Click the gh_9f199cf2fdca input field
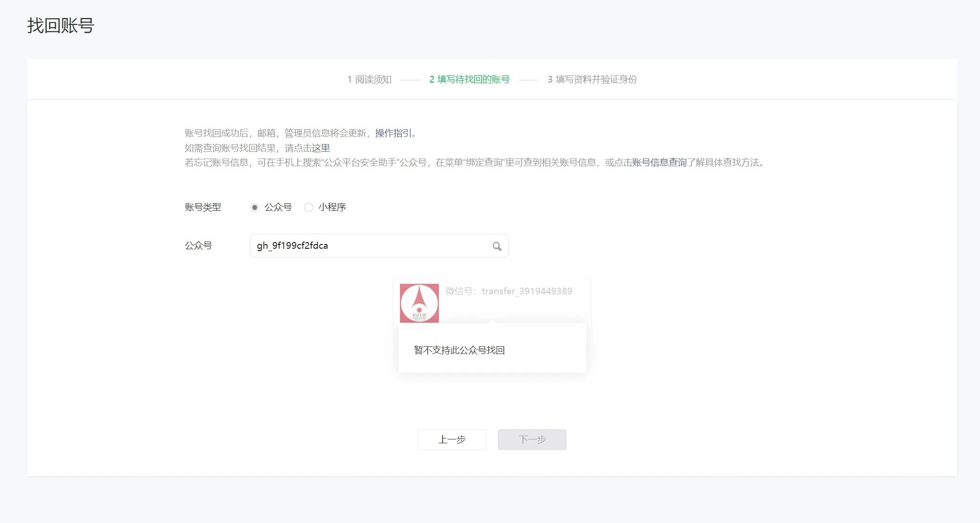Image resolution: width=980 pixels, height=523 pixels. [370, 246]
